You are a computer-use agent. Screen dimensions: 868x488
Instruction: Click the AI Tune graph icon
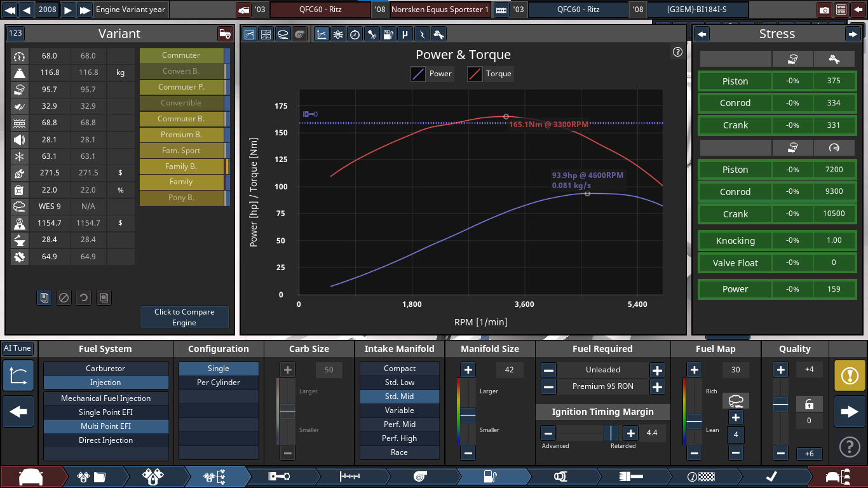coord(18,376)
